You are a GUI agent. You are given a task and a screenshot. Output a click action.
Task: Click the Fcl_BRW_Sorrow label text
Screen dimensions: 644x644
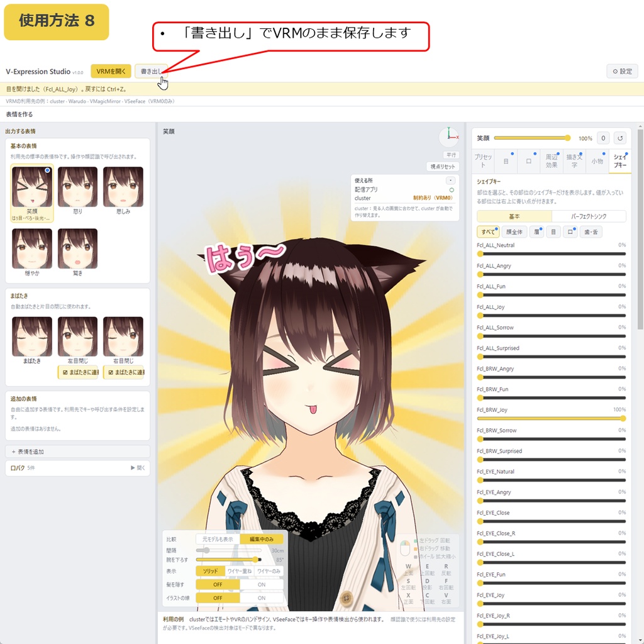pyautogui.click(x=497, y=430)
